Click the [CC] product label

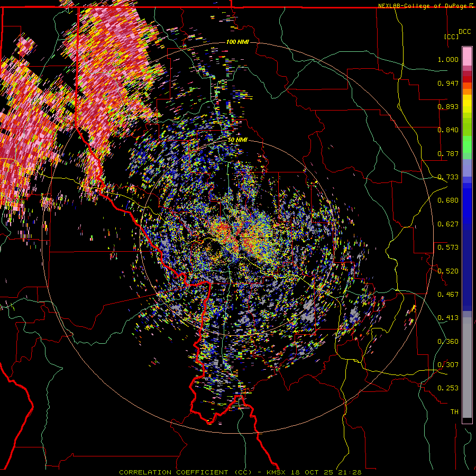click(451, 36)
